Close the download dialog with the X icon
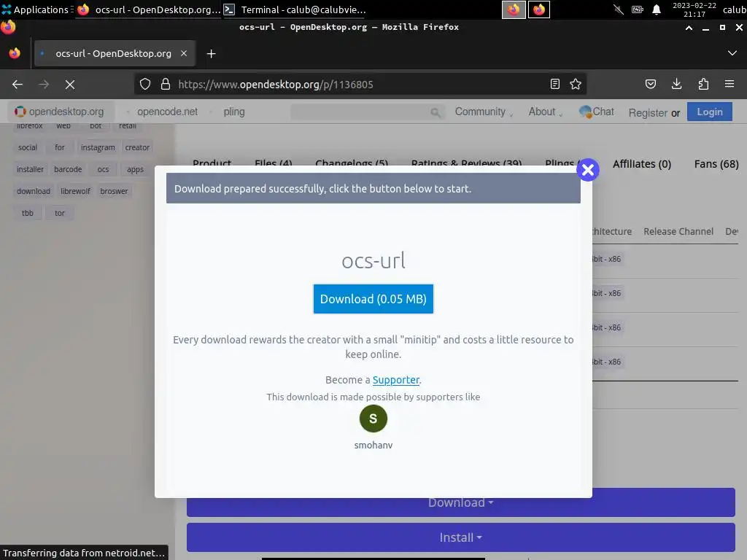Viewport: 747px width, 560px height. pyautogui.click(x=587, y=169)
